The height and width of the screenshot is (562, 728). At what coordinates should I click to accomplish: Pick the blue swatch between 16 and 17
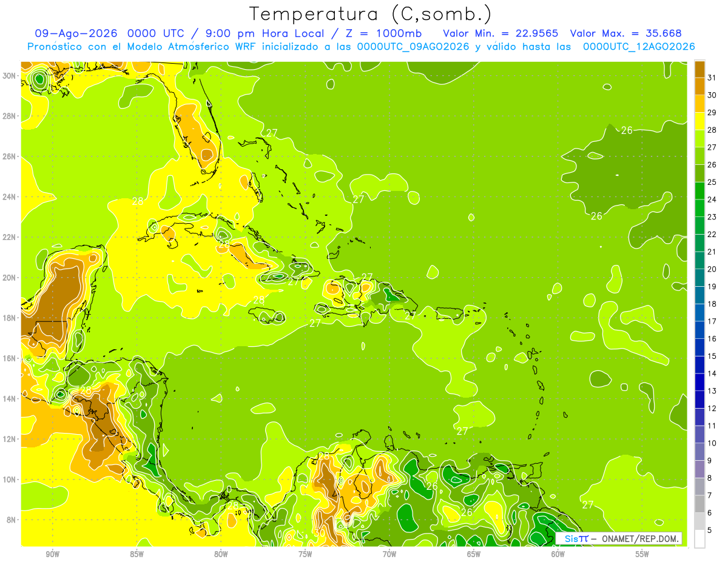click(699, 330)
